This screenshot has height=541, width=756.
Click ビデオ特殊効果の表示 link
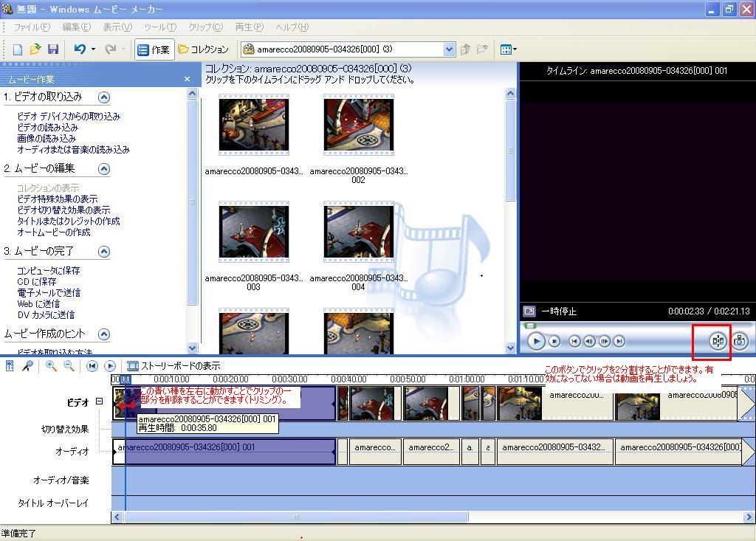tap(57, 199)
